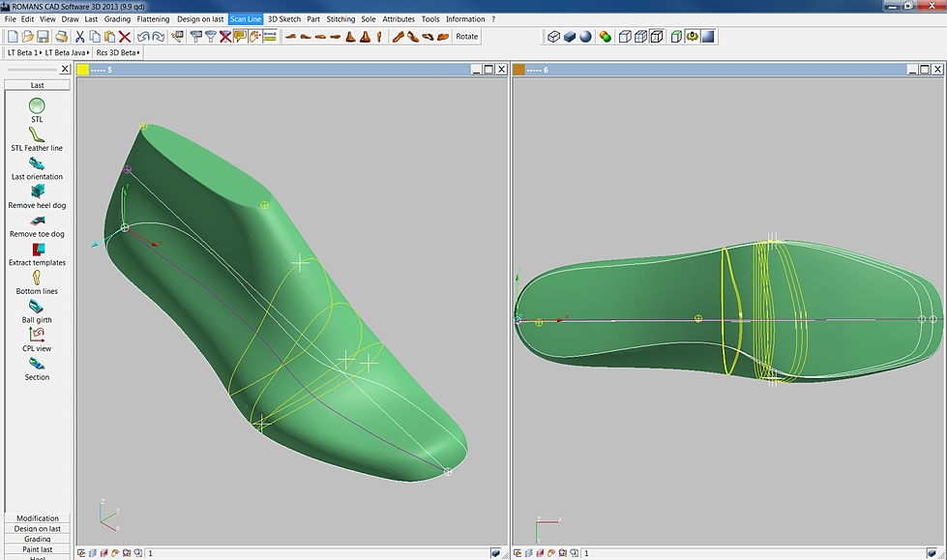Click the blue sphere render icon

tap(585, 37)
